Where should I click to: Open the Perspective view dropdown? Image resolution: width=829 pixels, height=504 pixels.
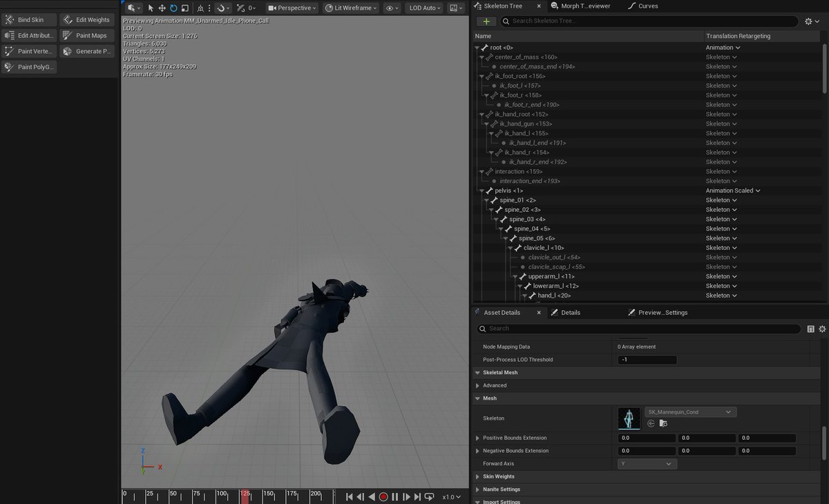292,8
